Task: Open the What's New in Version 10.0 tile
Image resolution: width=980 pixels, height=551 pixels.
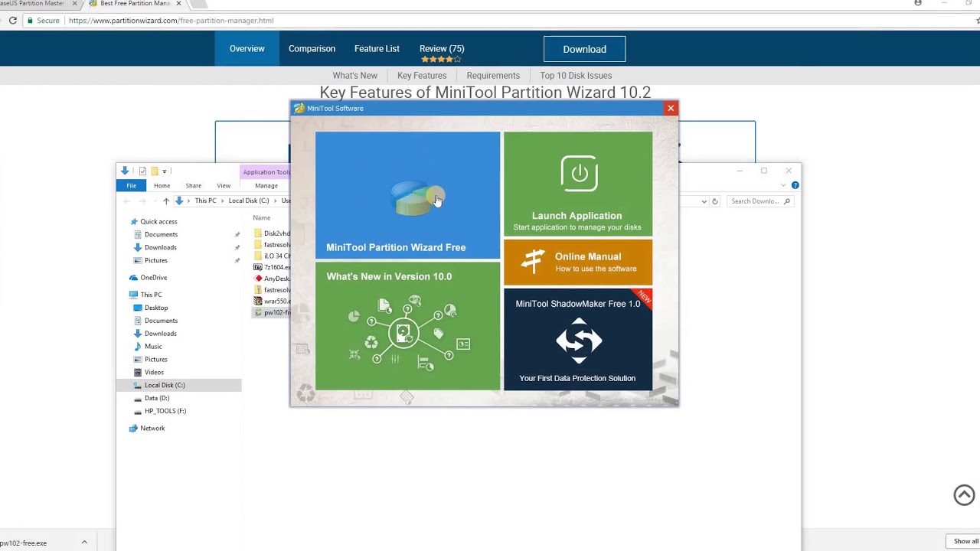Action: click(x=407, y=326)
